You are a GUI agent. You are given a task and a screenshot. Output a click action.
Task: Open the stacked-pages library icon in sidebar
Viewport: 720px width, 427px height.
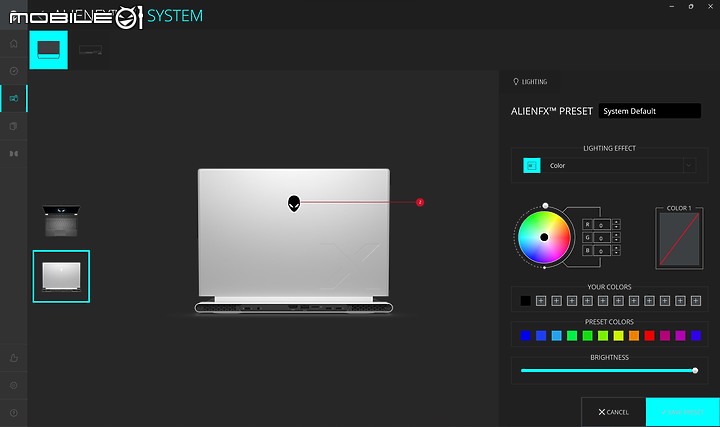point(14,126)
